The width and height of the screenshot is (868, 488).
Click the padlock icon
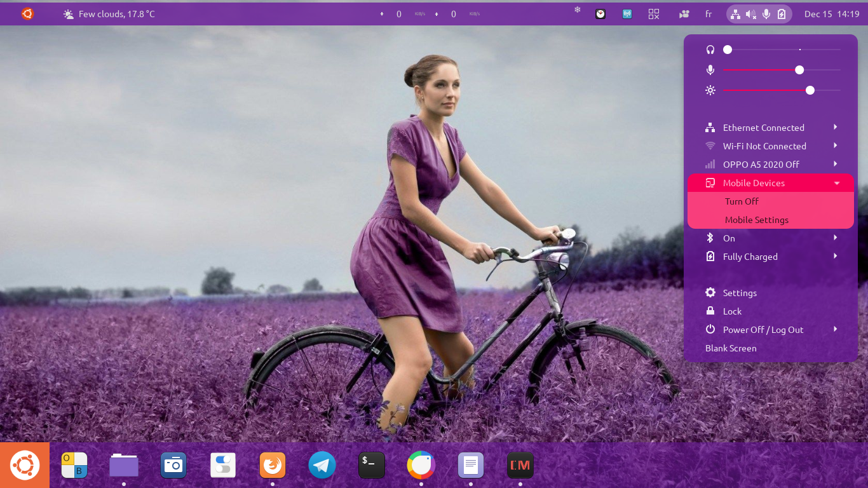(710, 311)
